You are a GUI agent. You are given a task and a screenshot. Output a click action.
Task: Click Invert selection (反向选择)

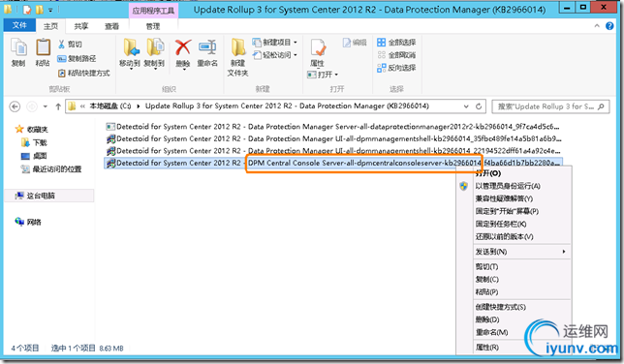click(396, 68)
